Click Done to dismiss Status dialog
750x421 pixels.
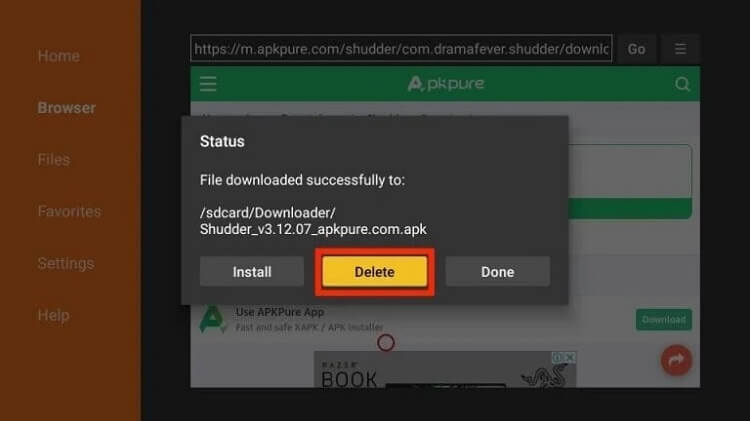click(x=497, y=272)
